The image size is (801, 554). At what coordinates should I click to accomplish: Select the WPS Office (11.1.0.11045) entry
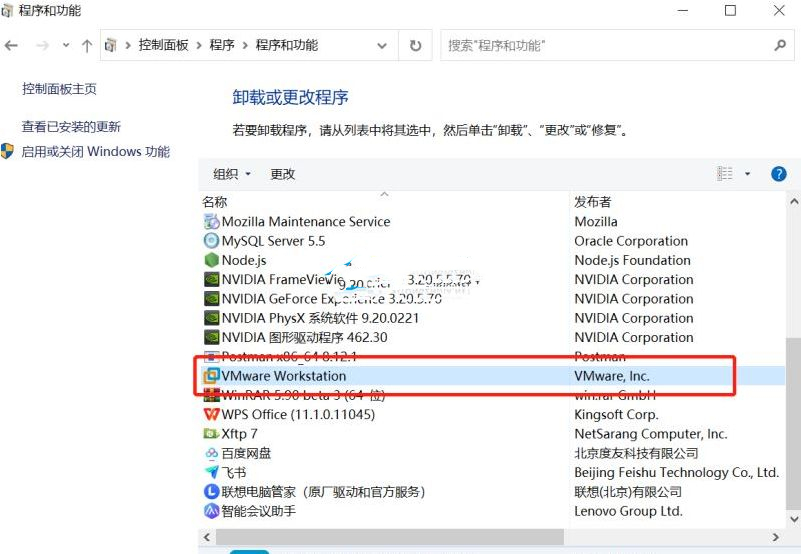[298, 414]
